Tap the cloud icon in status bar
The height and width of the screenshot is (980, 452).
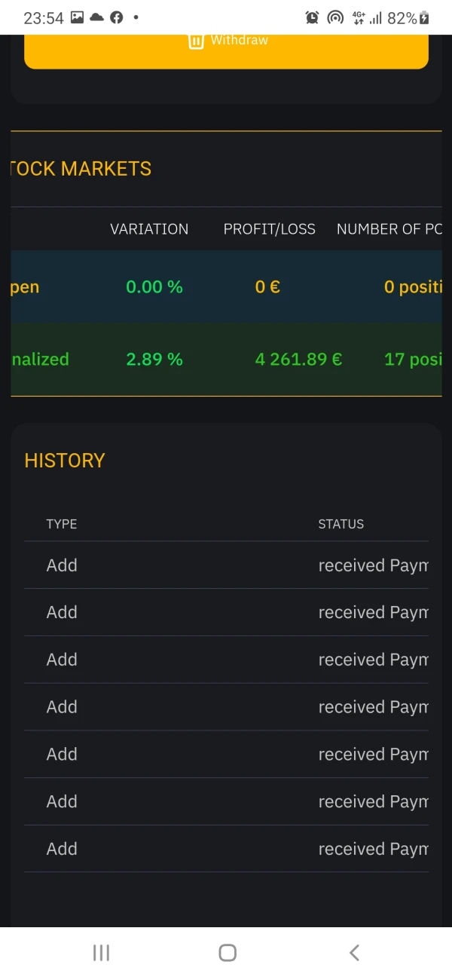point(96,17)
